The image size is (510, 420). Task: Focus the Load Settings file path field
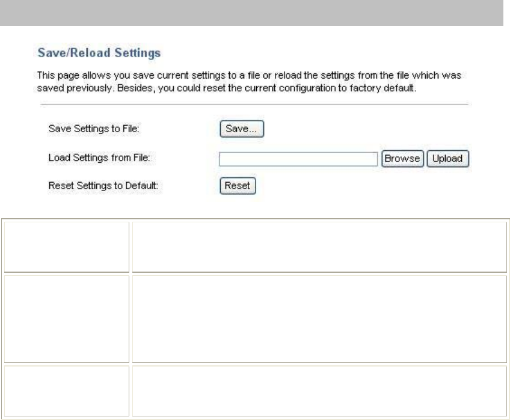(298, 159)
